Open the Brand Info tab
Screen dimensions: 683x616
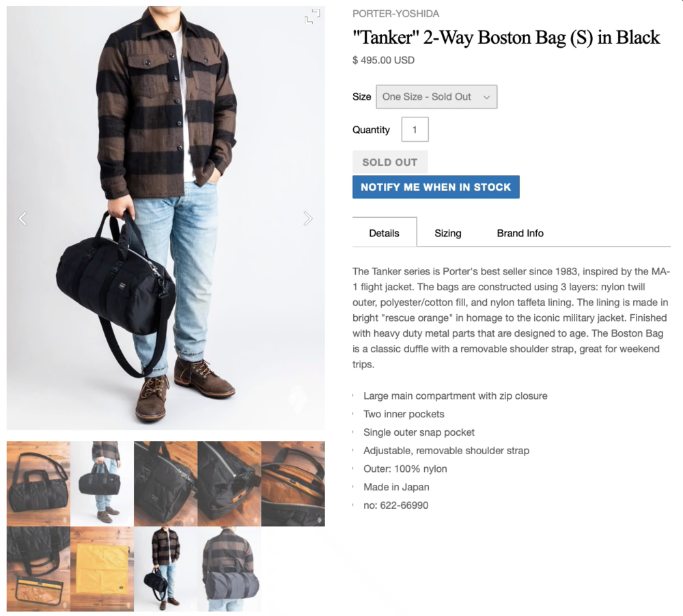(520, 233)
